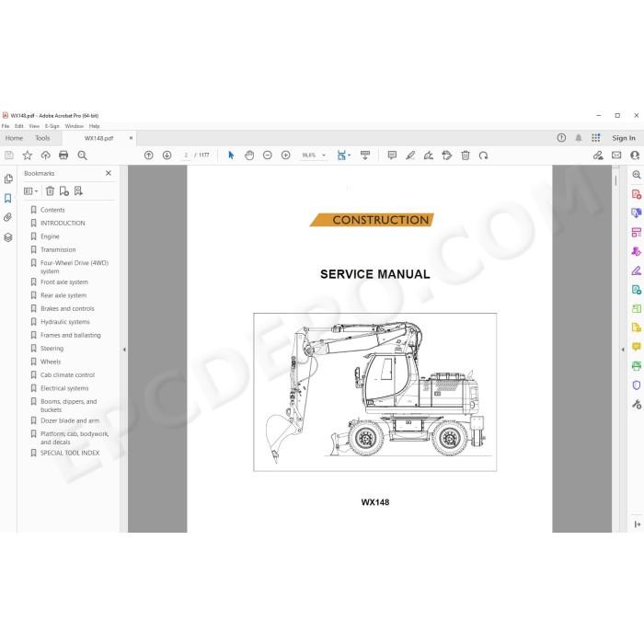The height and width of the screenshot is (644, 644).
Task: Zoom in with the plus icon
Action: click(286, 155)
